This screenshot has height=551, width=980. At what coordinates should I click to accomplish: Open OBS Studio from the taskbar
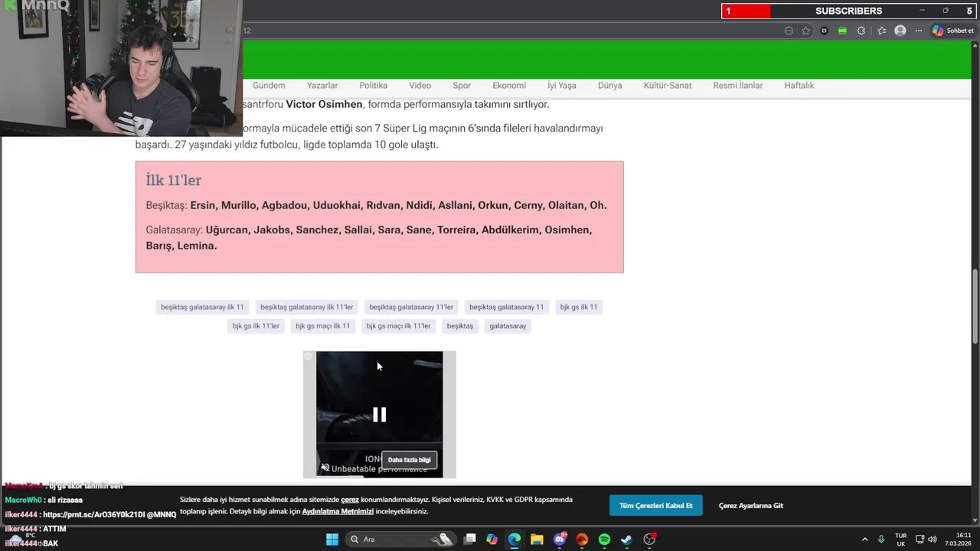[x=650, y=540]
